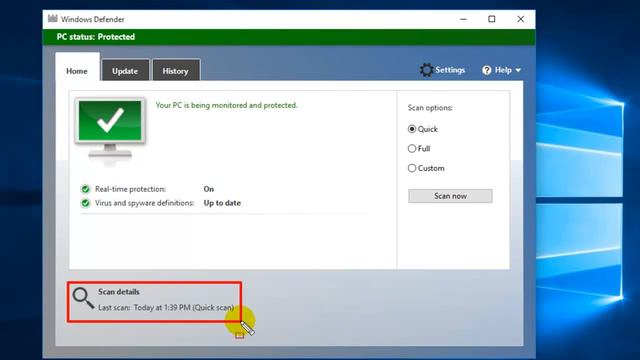Click the 'Virus and spyware definitions:' label
Image resolution: width=640 pixels, height=360 pixels.
coord(144,203)
